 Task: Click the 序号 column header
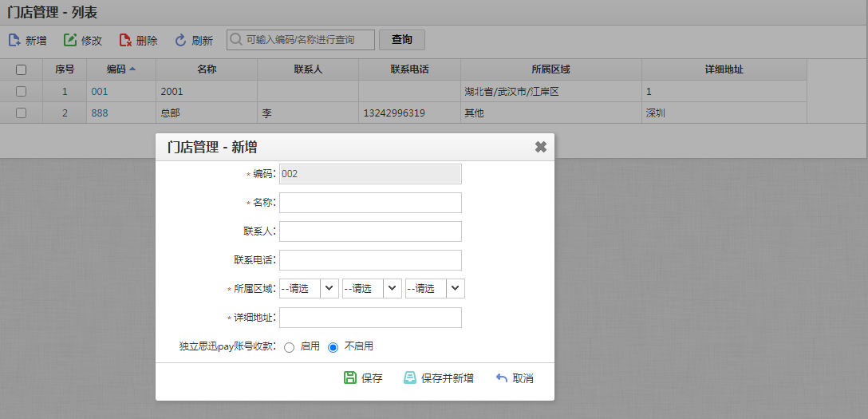[64, 69]
